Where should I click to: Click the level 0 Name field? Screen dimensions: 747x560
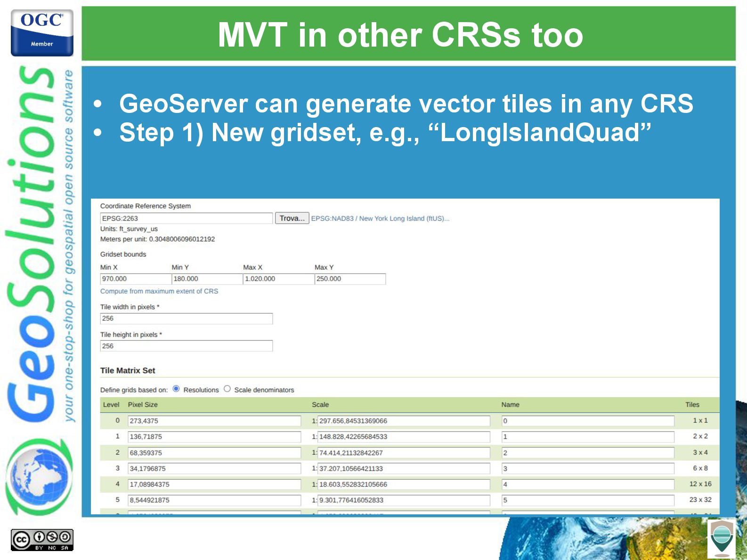[588, 421]
